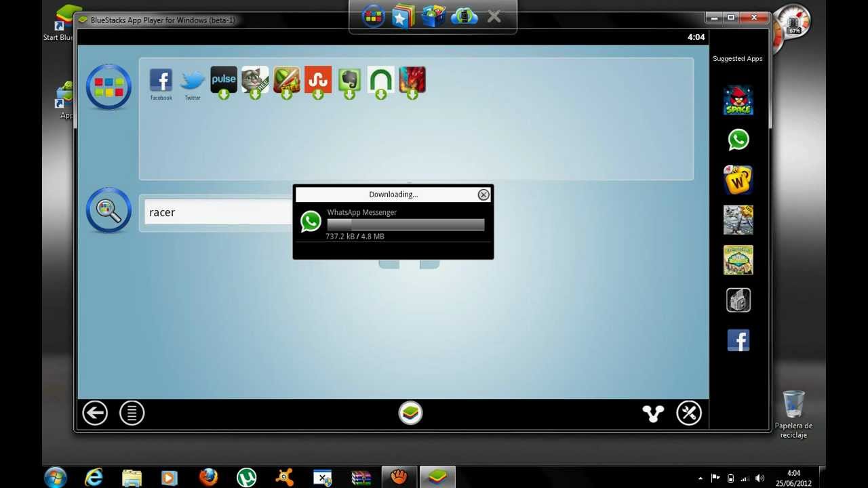Click the WhatsApp download progress bar
This screenshot has width=868, height=488.
[x=406, y=224]
